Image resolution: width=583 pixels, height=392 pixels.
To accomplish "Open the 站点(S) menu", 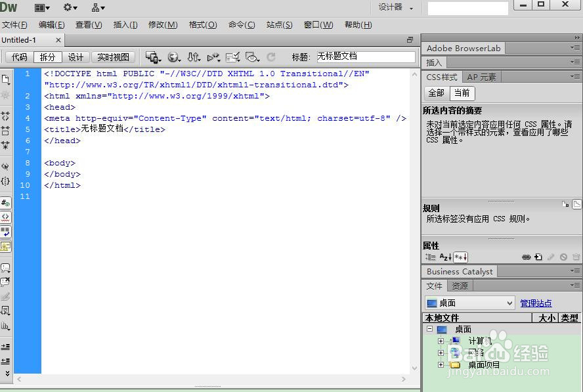I will coord(279,25).
